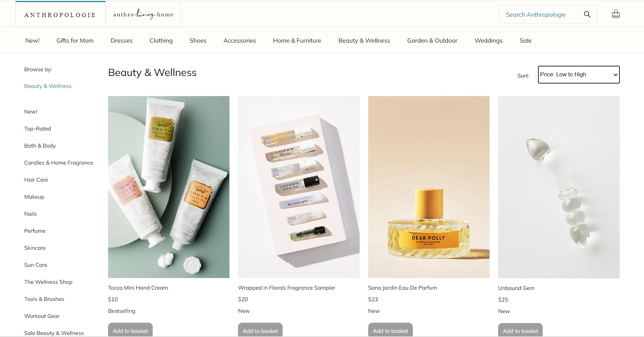Open the Home & Furniture menu
Screen dimensions: 644x337
tap(297, 41)
